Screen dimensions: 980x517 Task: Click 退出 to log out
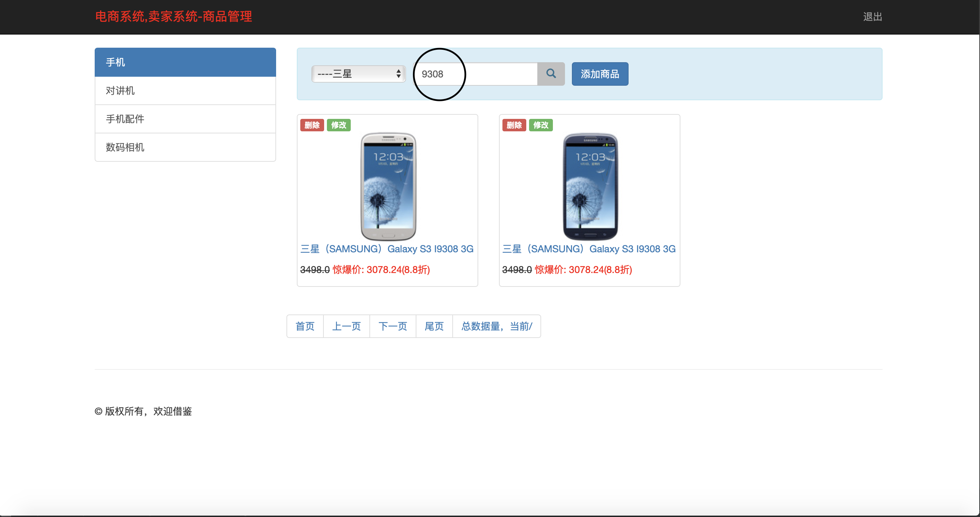point(872,17)
